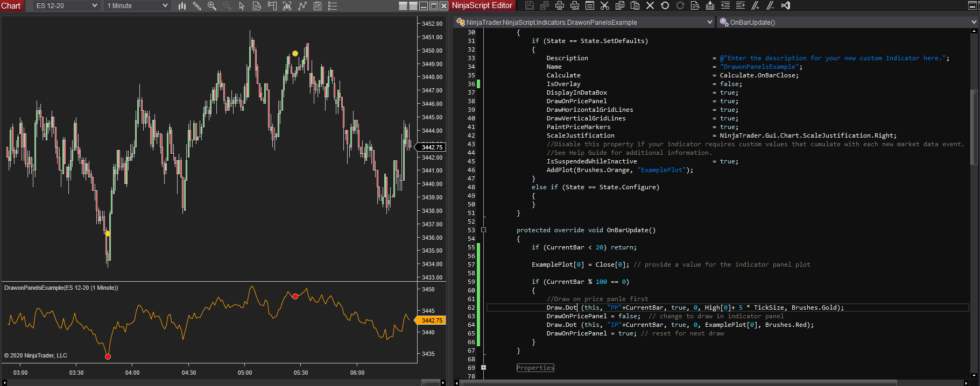Click the undo arrow in editor toolbar

tap(665, 5)
